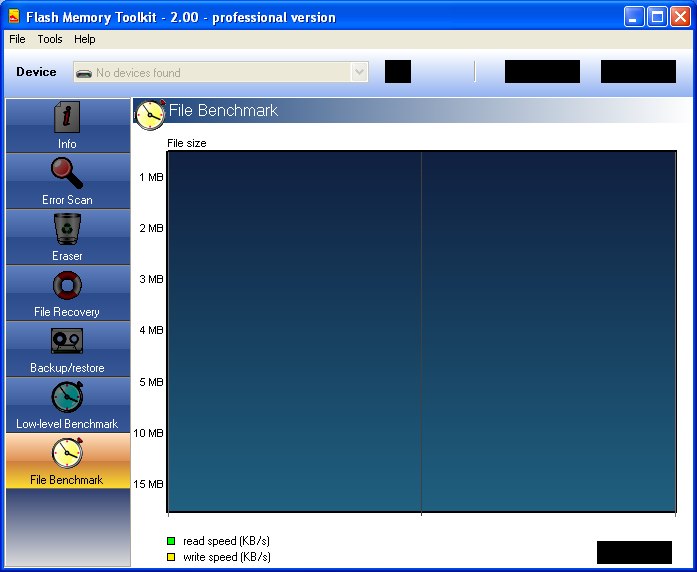Click the 'No devices found' combo box
The width and height of the screenshot is (697, 572).
pyautogui.click(x=221, y=72)
